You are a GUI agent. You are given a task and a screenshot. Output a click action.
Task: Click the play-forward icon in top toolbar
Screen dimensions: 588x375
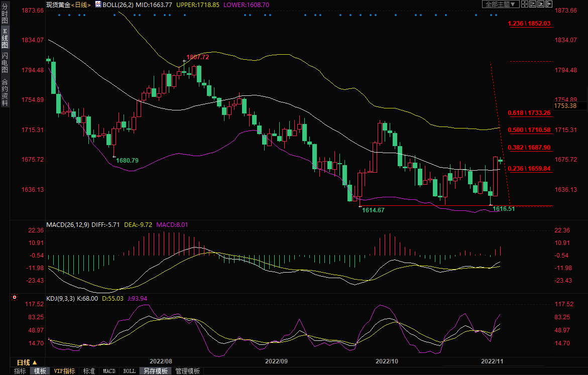coord(540,4)
